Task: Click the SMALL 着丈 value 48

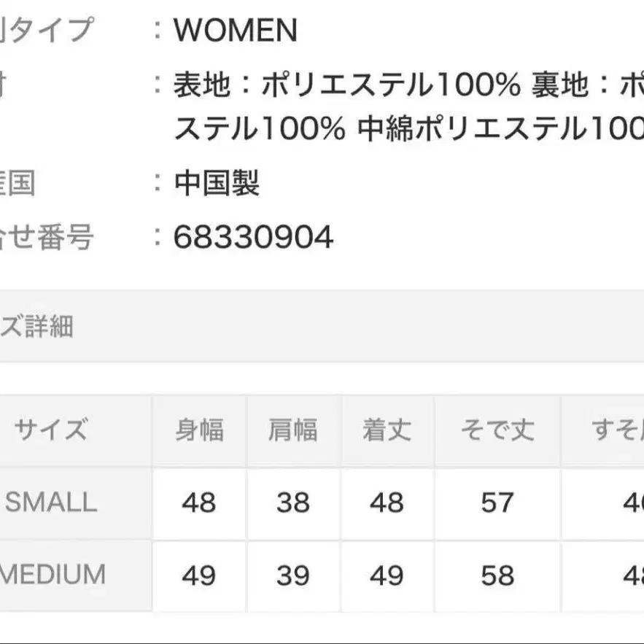Action: point(387,503)
